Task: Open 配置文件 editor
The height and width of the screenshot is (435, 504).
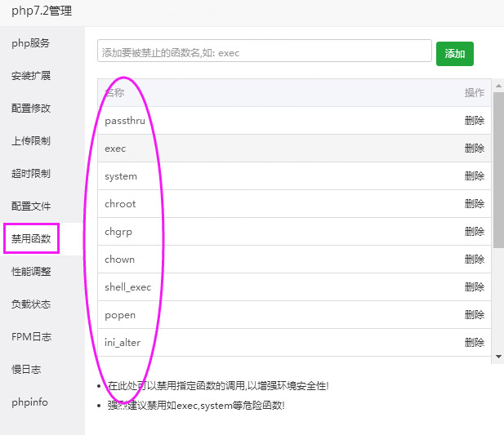Action: tap(31, 206)
